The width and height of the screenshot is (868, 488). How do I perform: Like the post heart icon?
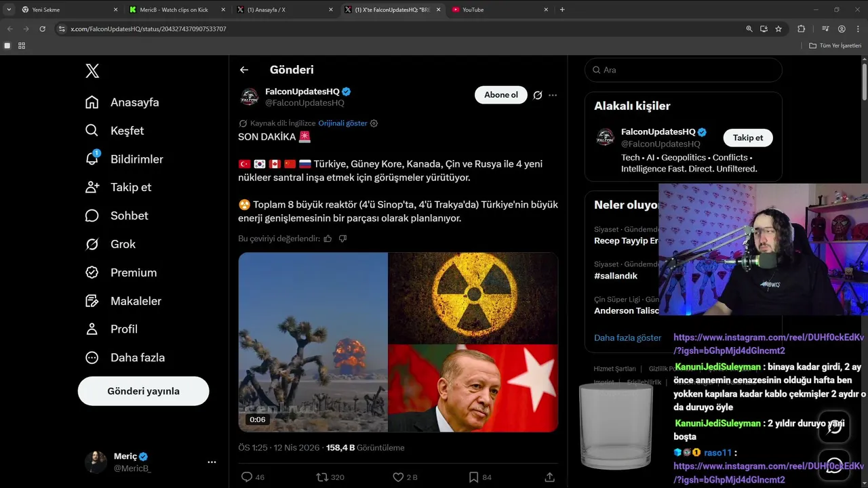(x=399, y=477)
